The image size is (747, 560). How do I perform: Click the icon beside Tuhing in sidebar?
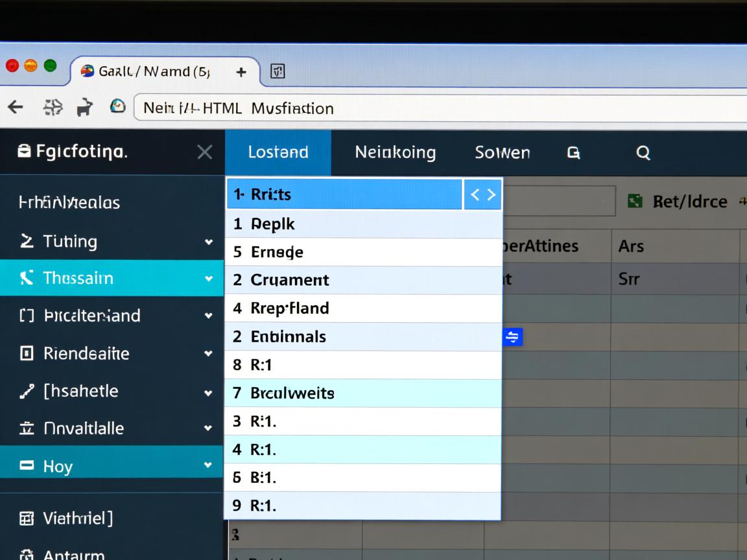(x=27, y=242)
